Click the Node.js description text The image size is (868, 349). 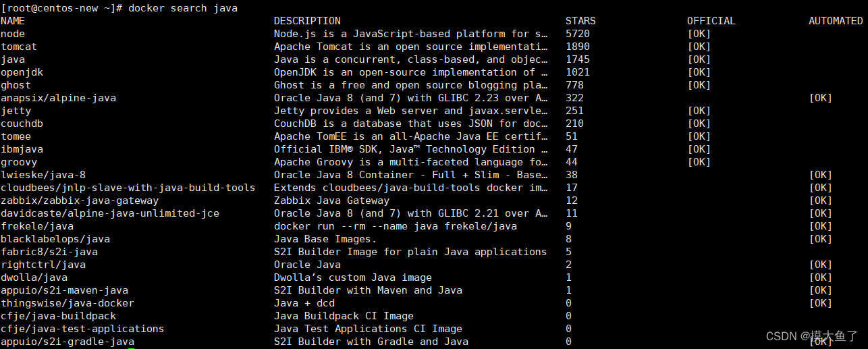point(411,34)
